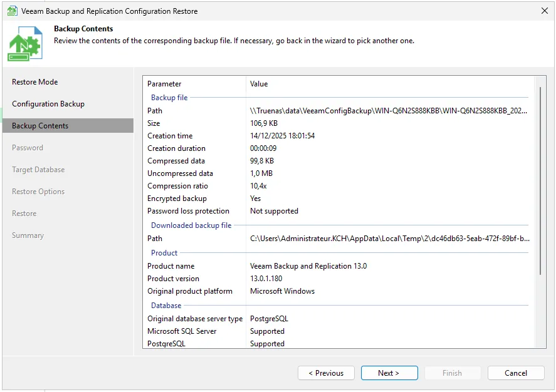Viewport: 556px width, 392px height.
Task: Click the Downloaded backup file group header
Action: point(191,225)
